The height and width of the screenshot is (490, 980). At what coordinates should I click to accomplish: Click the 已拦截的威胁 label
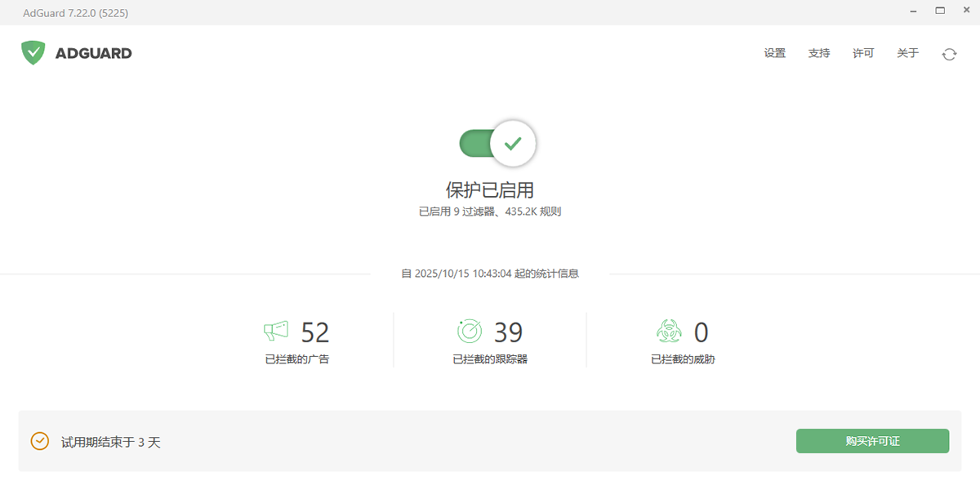(683, 359)
